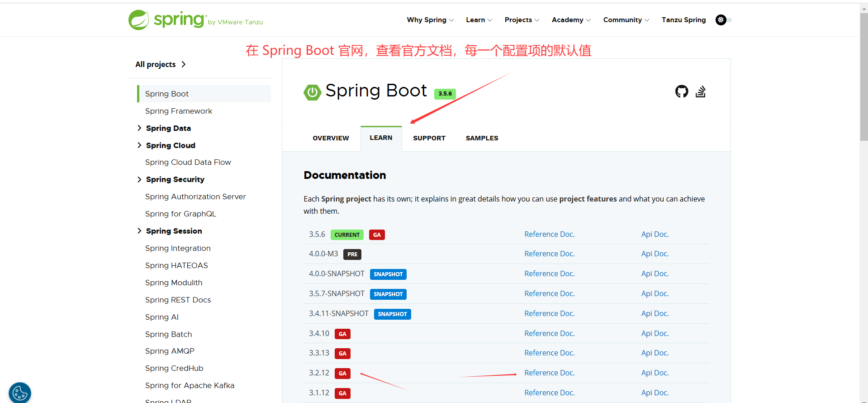Open Spring CredHub project
Image resolution: width=868 pixels, height=403 pixels.
click(174, 368)
